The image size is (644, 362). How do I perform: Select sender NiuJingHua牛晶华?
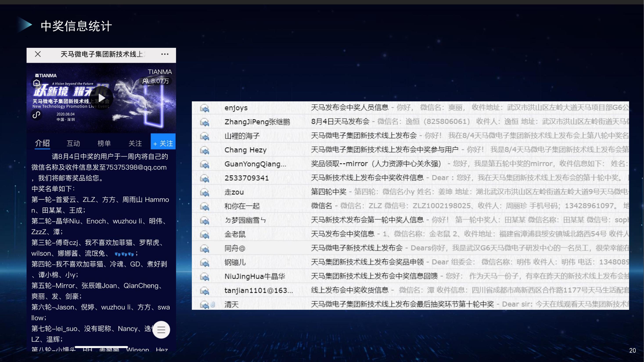coord(255,276)
